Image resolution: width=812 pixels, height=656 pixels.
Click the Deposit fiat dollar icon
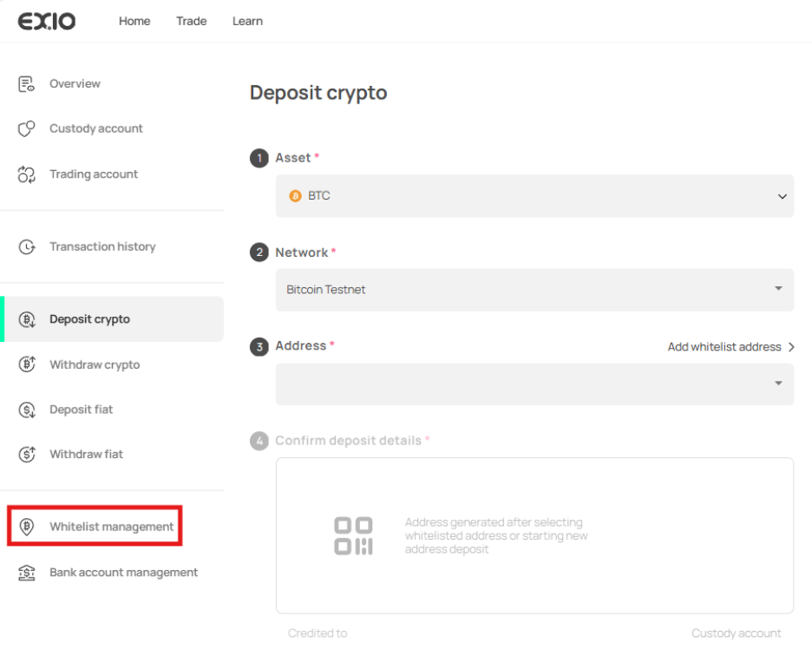[x=26, y=410]
